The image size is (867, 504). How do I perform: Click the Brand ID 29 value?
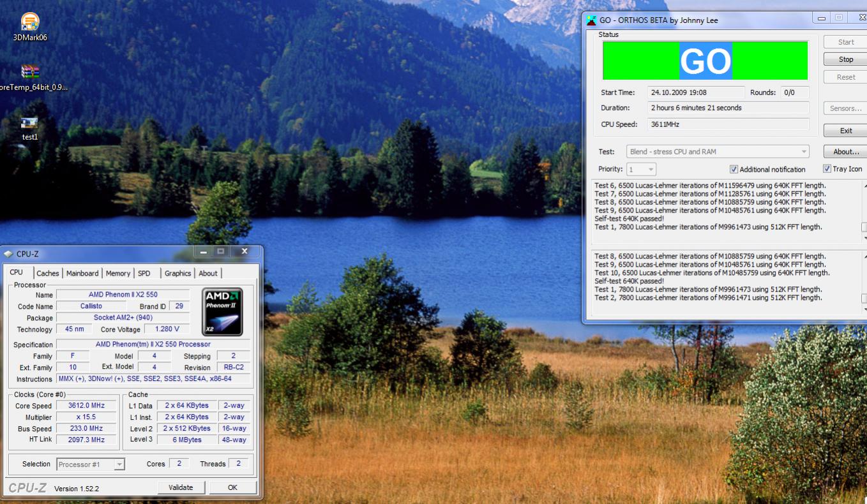coord(179,306)
